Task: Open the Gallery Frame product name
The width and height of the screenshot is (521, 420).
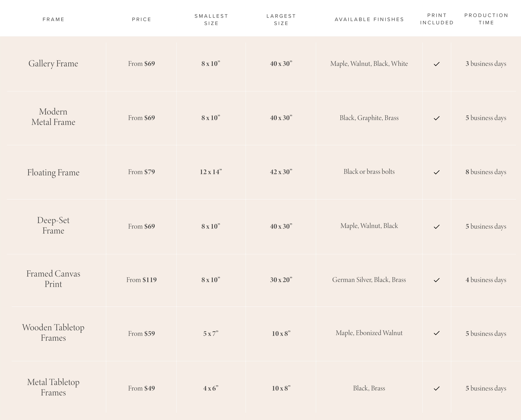Action: coord(53,64)
